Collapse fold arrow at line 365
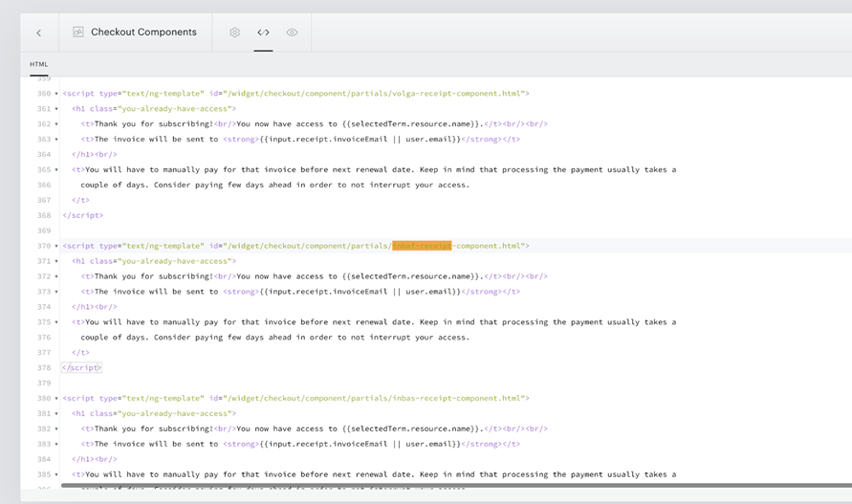This screenshot has height=504, width=852. click(x=56, y=169)
